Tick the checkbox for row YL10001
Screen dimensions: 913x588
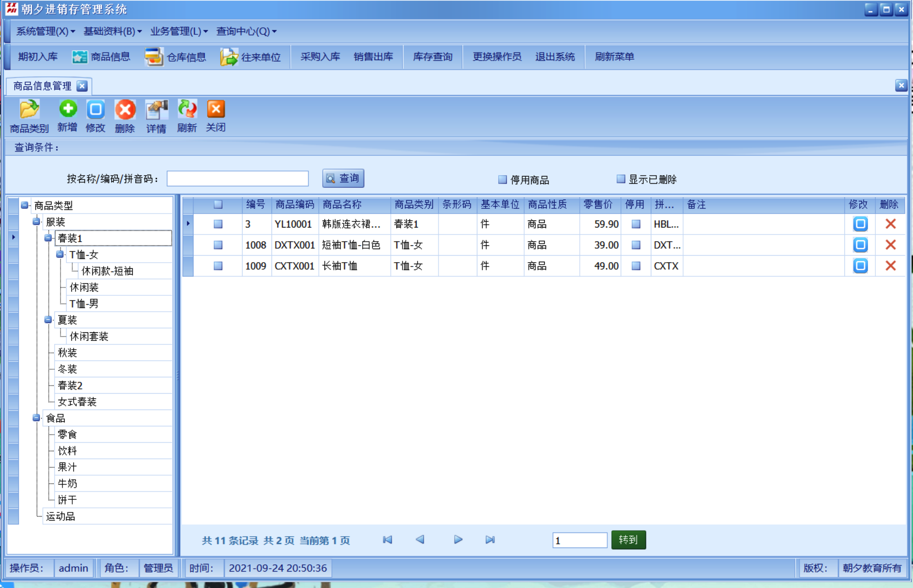218,224
